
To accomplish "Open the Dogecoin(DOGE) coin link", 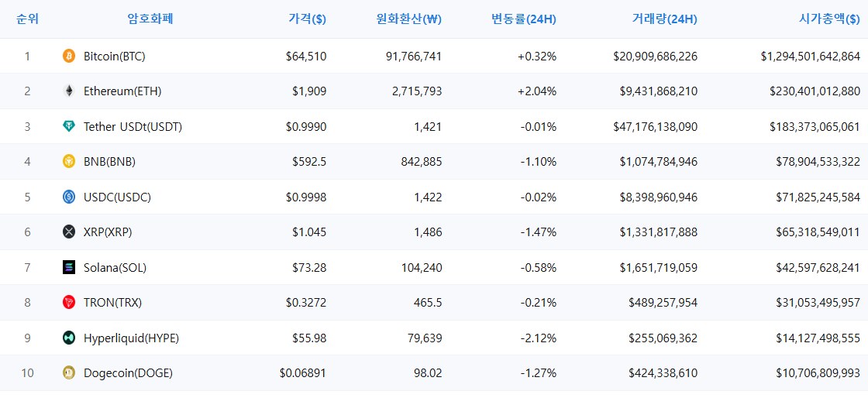I will pyautogui.click(x=129, y=373).
